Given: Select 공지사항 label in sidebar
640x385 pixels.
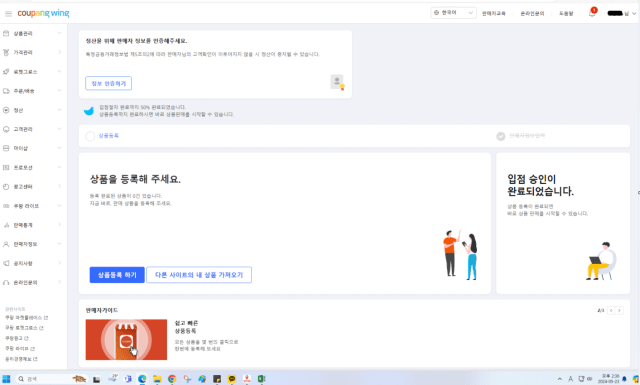Looking at the screenshot, I should coord(23,263).
